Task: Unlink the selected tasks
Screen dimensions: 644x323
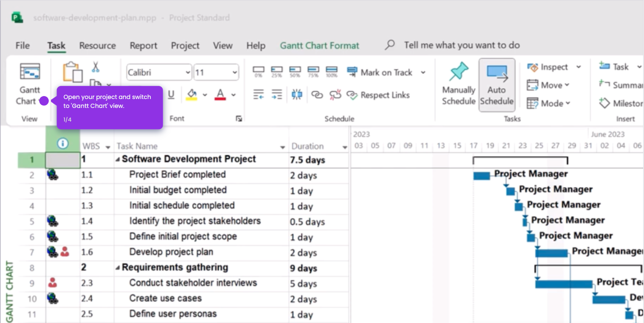Action: click(336, 94)
